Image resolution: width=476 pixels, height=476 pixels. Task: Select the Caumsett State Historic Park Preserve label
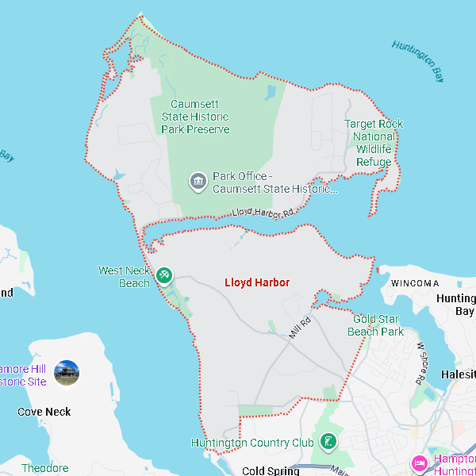195,117
